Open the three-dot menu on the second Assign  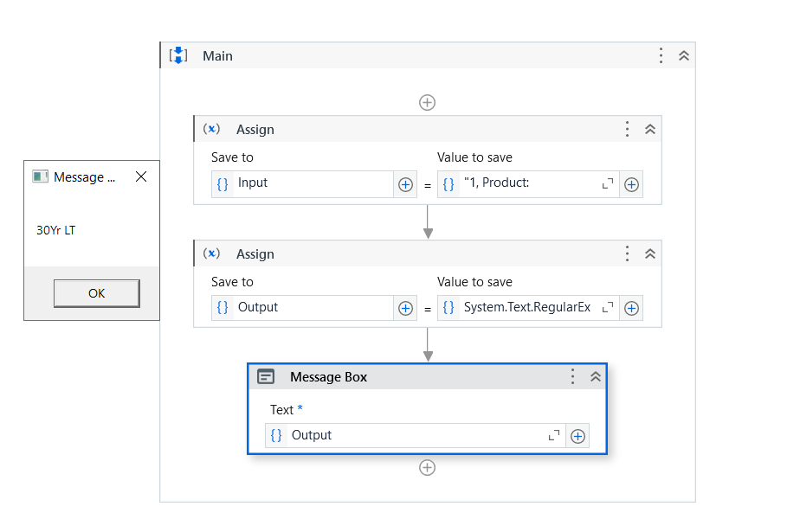(627, 253)
